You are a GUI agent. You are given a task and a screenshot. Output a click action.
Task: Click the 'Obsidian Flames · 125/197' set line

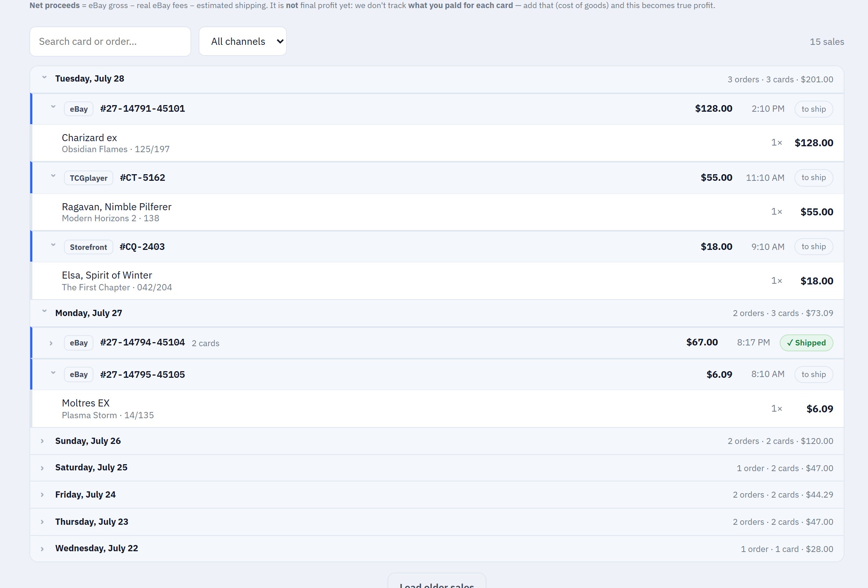pyautogui.click(x=116, y=149)
